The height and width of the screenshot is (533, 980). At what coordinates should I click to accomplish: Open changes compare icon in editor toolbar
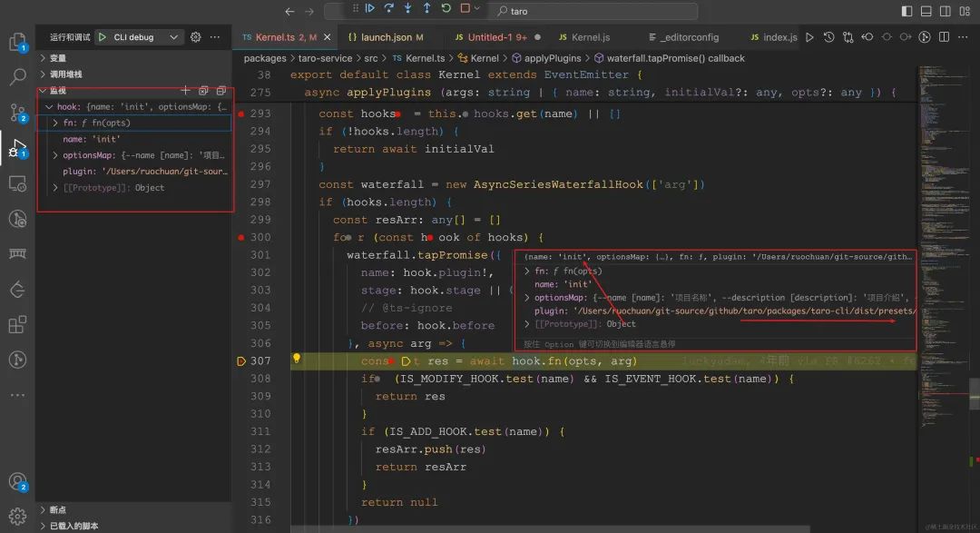coord(848,37)
